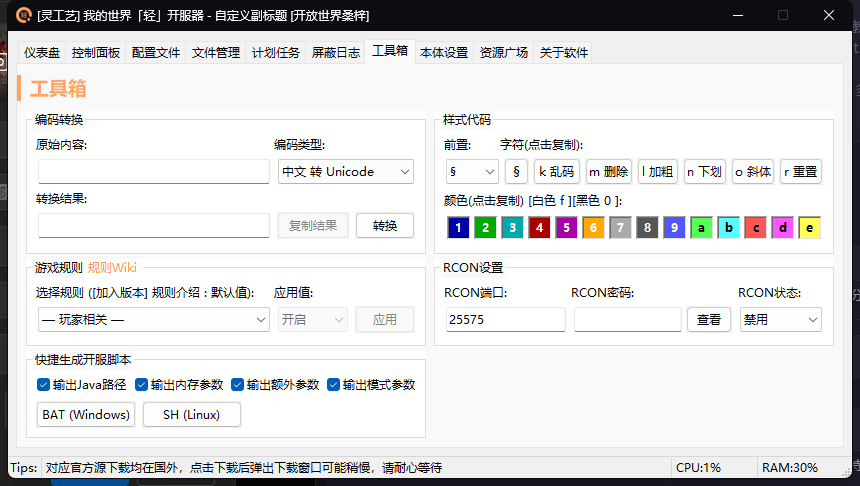Image resolution: width=860 pixels, height=486 pixels.
Task: Toggle the 输出内存参数 checkbox
Action: click(142, 385)
